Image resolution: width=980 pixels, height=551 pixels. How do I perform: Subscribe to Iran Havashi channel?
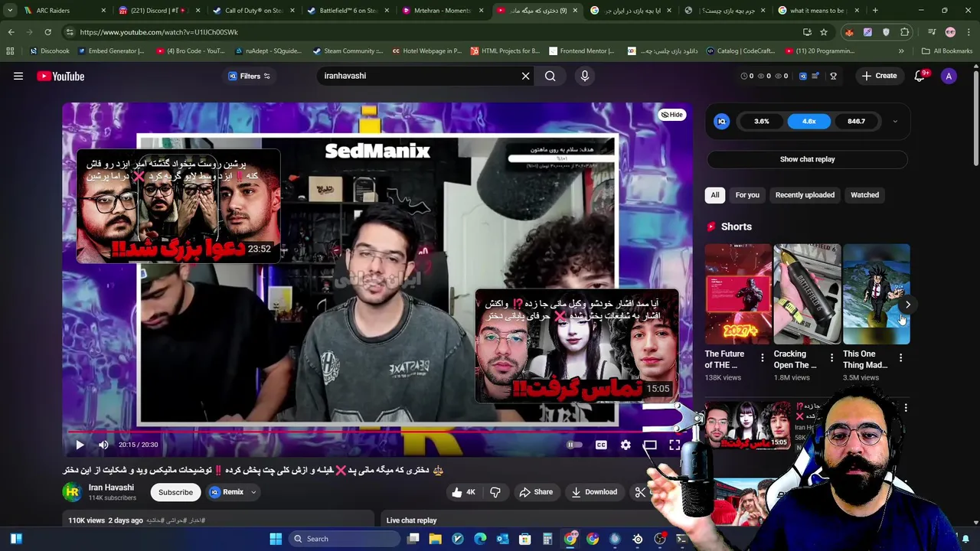pyautogui.click(x=175, y=492)
